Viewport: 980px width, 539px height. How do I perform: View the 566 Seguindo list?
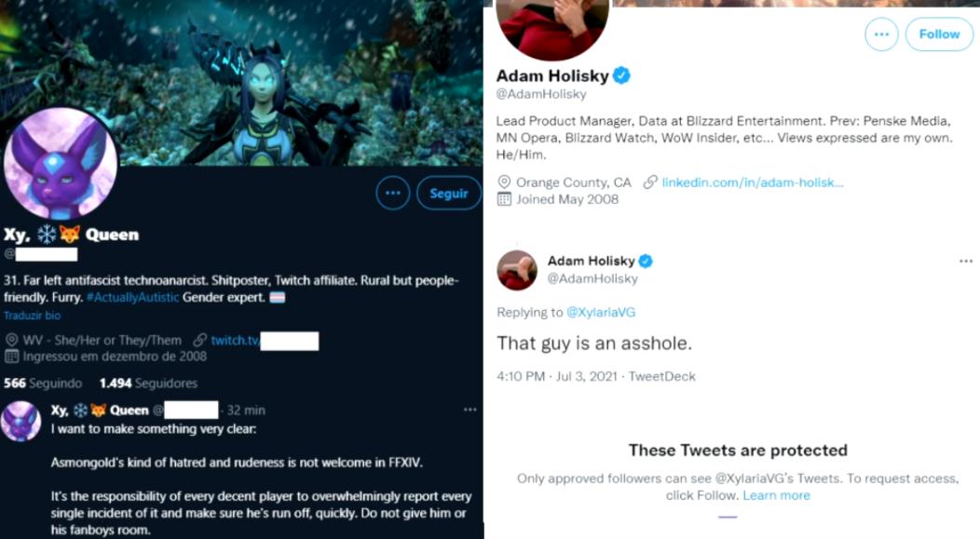click(43, 384)
